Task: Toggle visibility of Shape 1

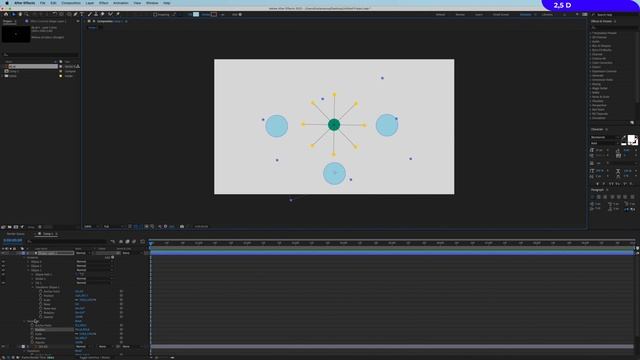Action: point(3,270)
